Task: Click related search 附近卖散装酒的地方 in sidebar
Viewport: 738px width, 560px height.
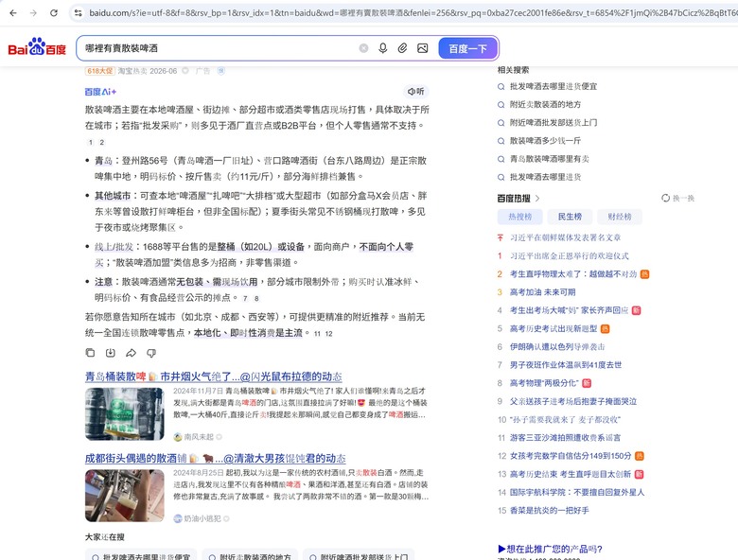Action: coord(545,104)
